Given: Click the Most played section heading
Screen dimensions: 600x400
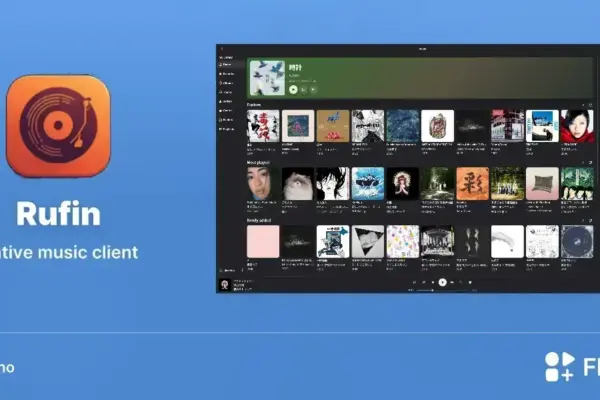Looking at the screenshot, I should [258, 163].
